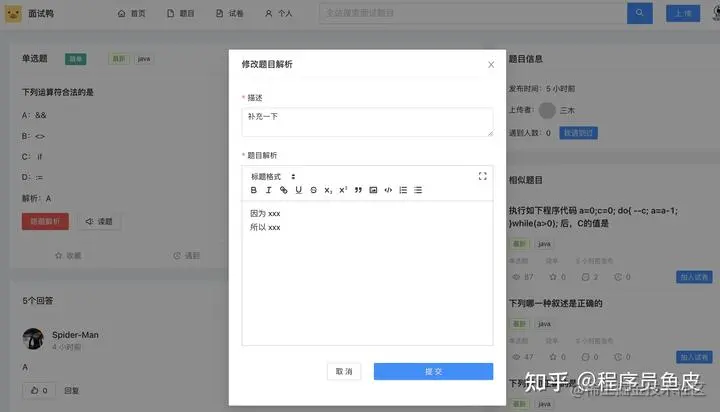The width and height of the screenshot is (720, 412).
Task: Close the 修改题目解析 dialog with the X
Action: click(491, 65)
